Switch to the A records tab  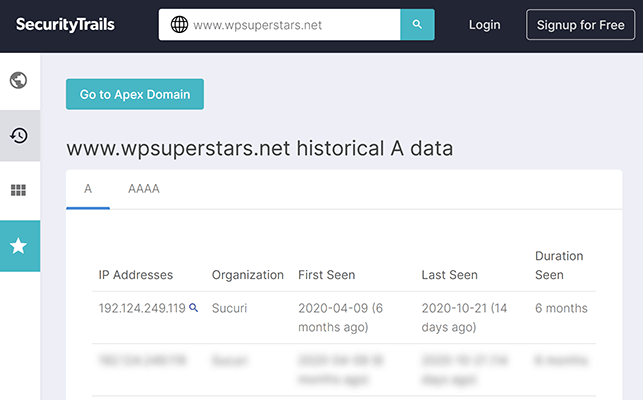(x=88, y=189)
